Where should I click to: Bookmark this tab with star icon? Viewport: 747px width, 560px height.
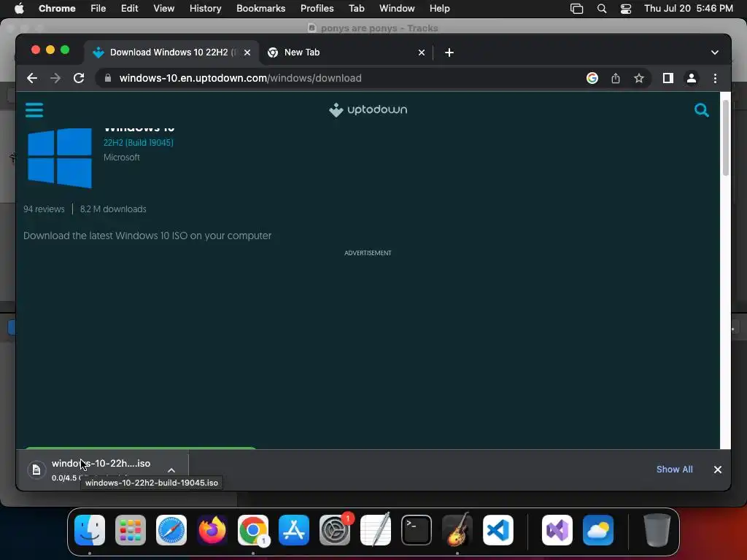coord(639,78)
